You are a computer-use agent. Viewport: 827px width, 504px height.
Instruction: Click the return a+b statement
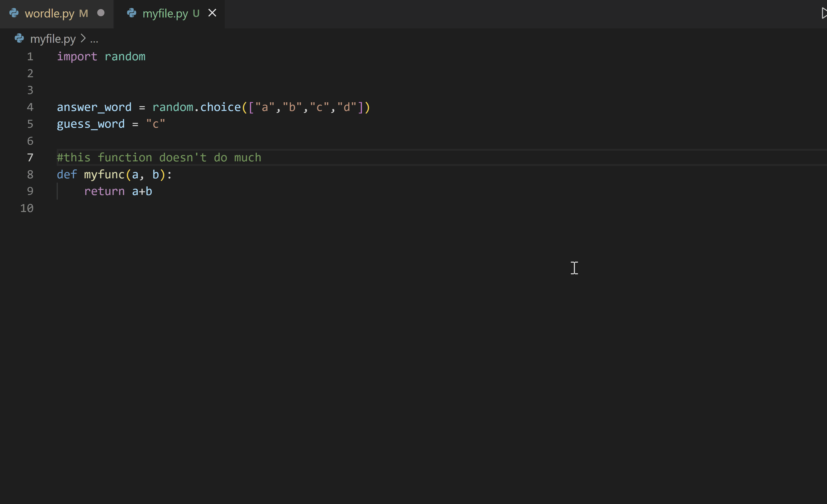(118, 191)
